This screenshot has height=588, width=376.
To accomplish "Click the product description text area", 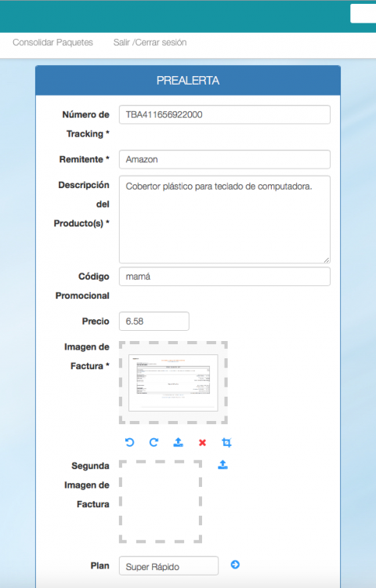I will click(225, 220).
